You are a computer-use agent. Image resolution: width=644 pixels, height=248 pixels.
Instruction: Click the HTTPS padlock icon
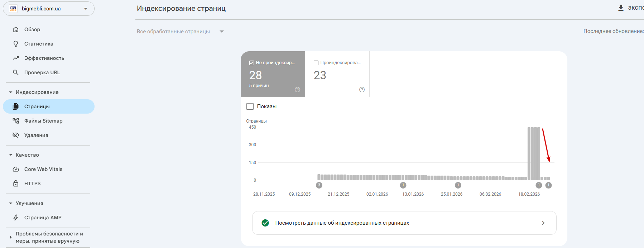coord(16,183)
